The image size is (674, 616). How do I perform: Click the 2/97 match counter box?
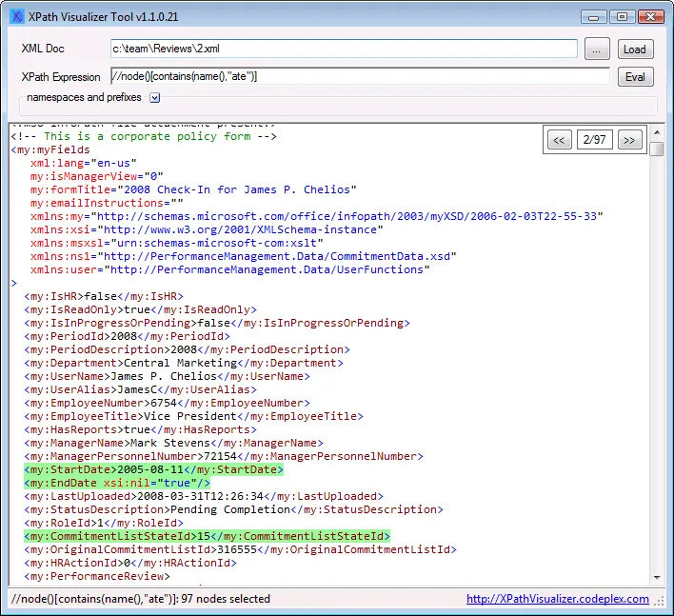pyautogui.click(x=594, y=140)
